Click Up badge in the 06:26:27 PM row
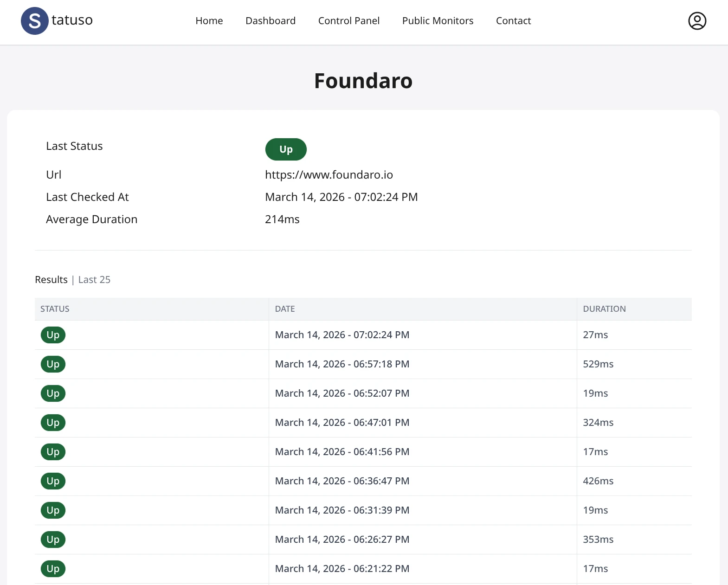The image size is (728, 585). point(53,540)
